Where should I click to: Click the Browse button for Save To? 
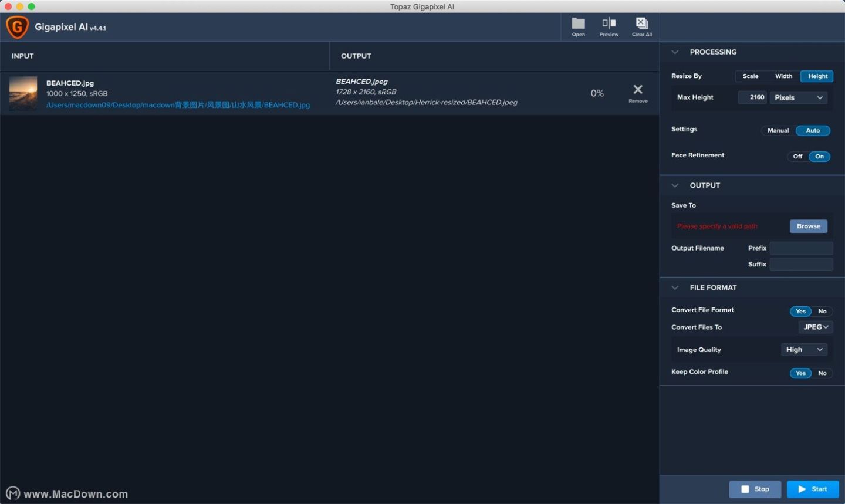pos(809,226)
